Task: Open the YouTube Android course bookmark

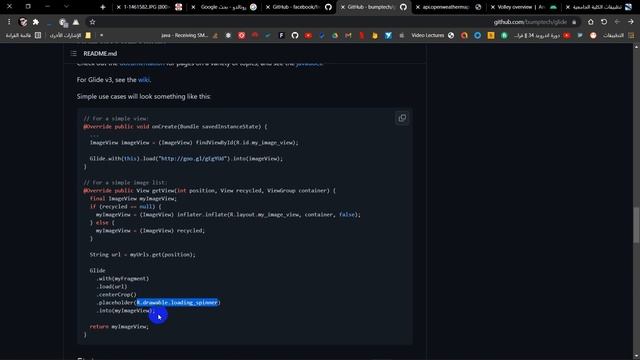Action: click(x=542, y=36)
